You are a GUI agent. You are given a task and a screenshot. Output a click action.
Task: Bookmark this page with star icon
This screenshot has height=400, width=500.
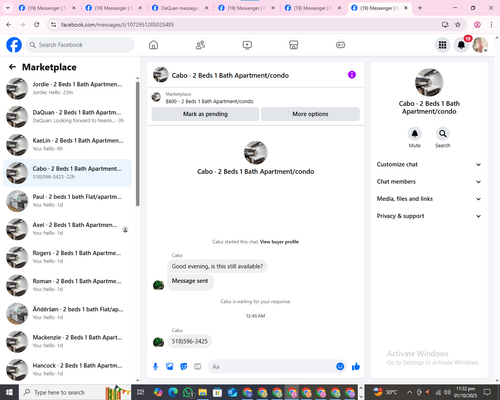coord(458,24)
